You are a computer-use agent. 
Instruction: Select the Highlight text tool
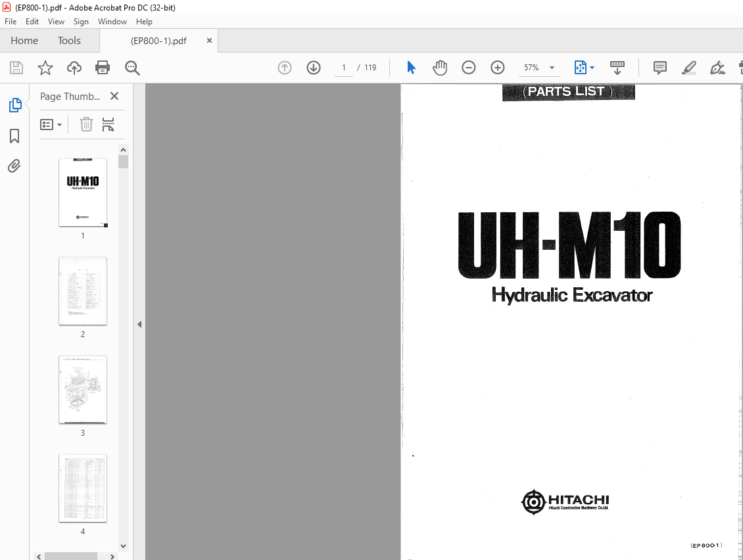688,68
